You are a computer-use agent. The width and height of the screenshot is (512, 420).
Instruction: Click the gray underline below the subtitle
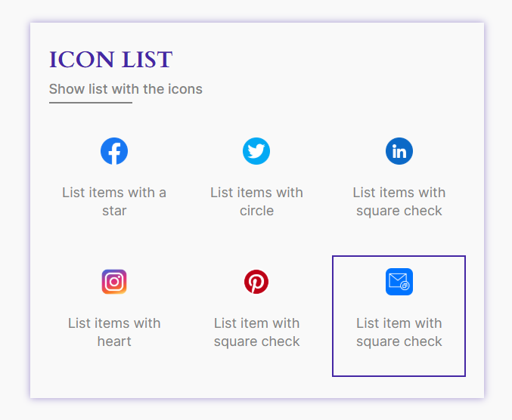(91, 103)
